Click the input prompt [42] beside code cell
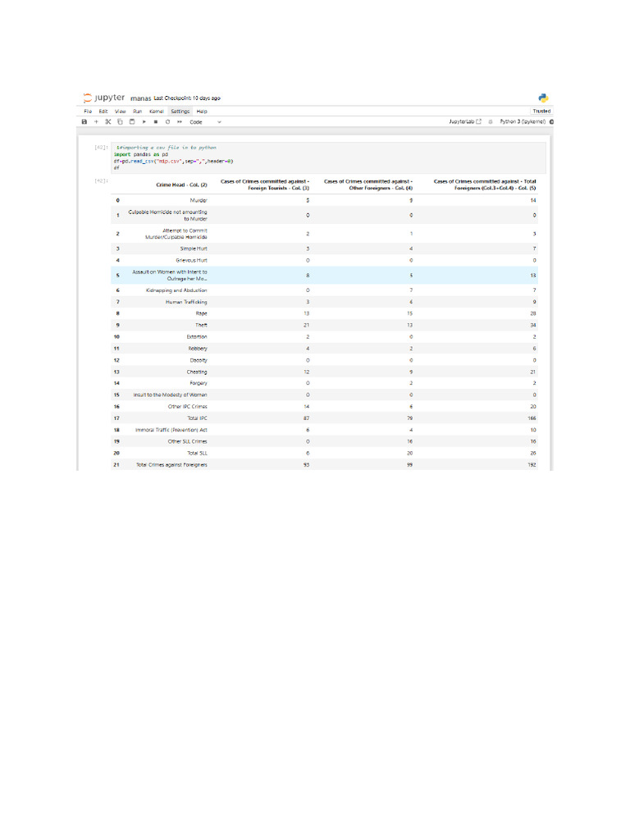Image resolution: width=630 pixels, height=840 pixels. point(101,148)
